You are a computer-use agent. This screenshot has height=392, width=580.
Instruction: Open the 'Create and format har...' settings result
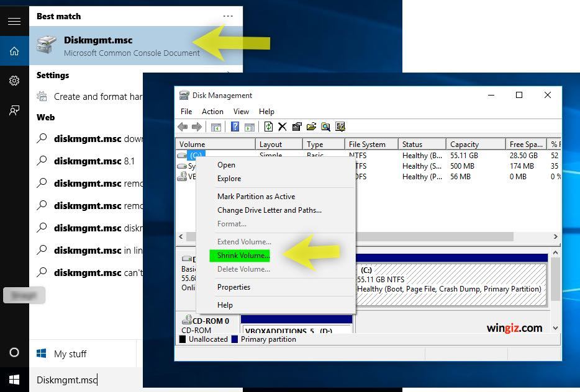tap(89, 97)
